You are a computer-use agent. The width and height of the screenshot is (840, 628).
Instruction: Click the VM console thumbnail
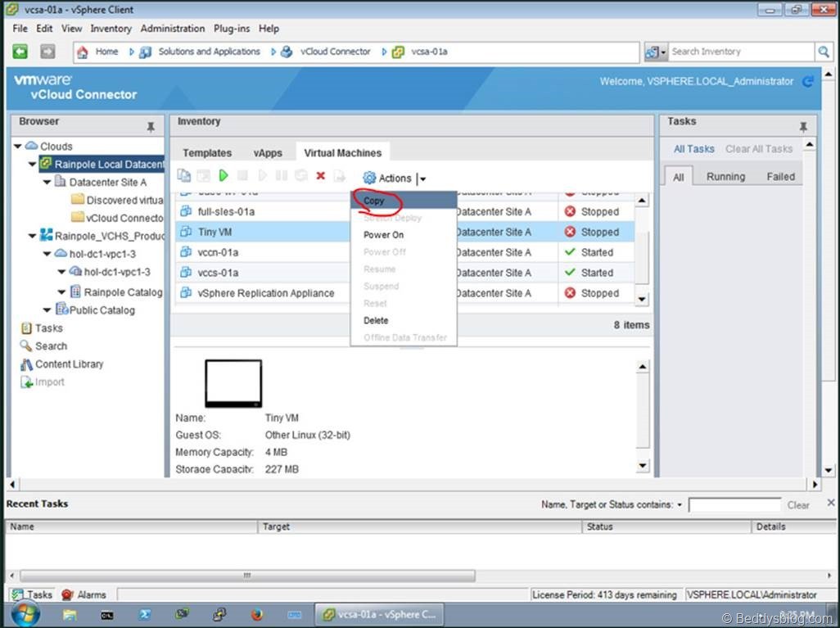coord(233,384)
